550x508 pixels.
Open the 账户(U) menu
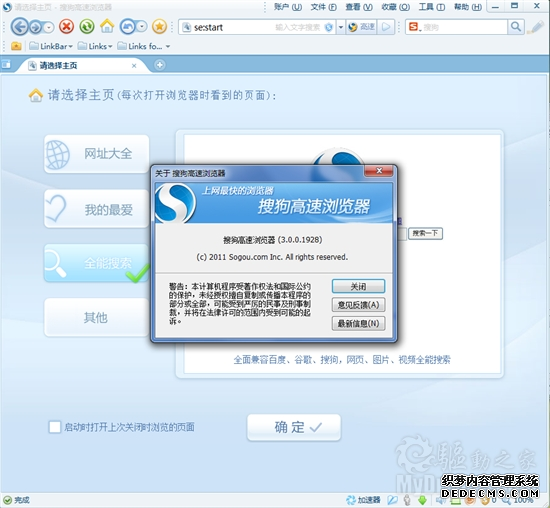[x=288, y=7]
